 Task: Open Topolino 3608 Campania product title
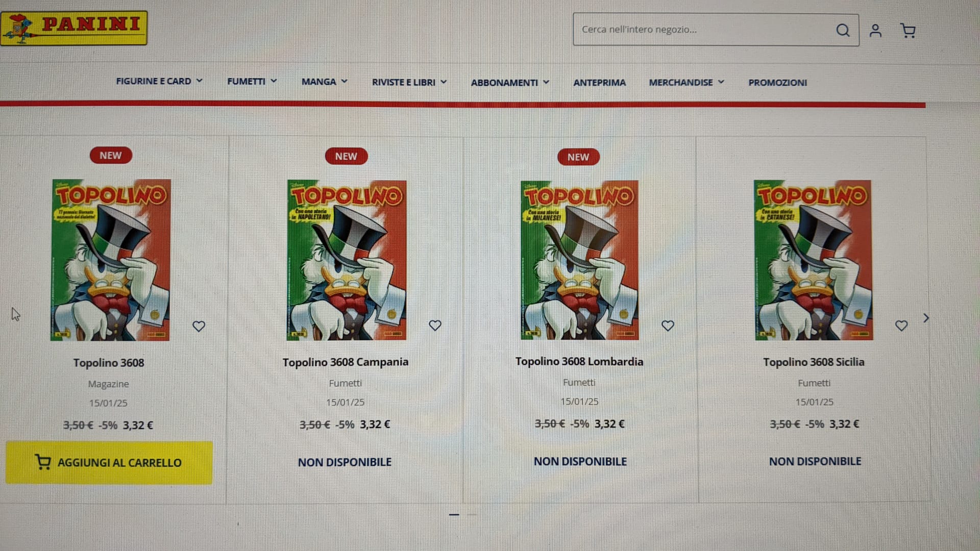click(346, 362)
